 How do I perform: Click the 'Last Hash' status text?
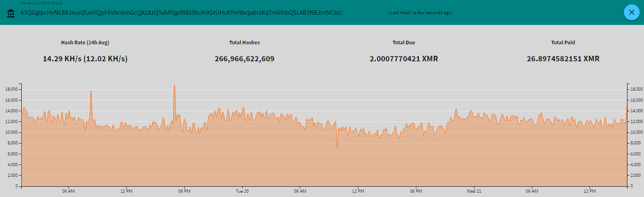[x=421, y=13]
